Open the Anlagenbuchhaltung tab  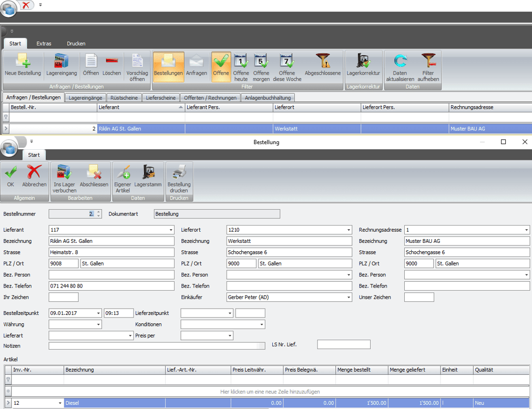(x=268, y=98)
